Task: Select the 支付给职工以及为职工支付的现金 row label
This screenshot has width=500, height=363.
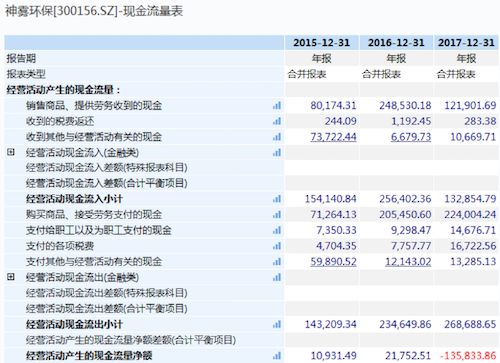Action: coord(99,230)
